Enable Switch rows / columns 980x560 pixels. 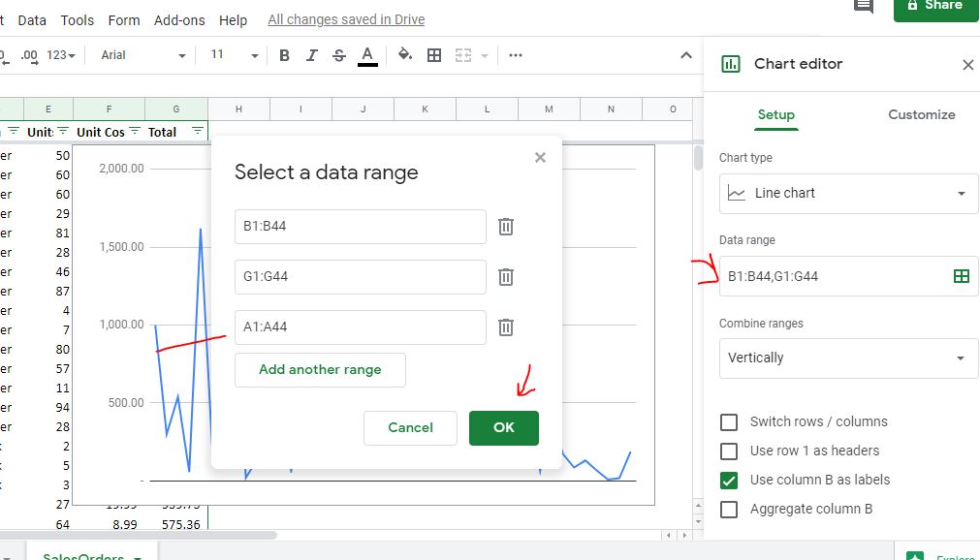pos(728,421)
